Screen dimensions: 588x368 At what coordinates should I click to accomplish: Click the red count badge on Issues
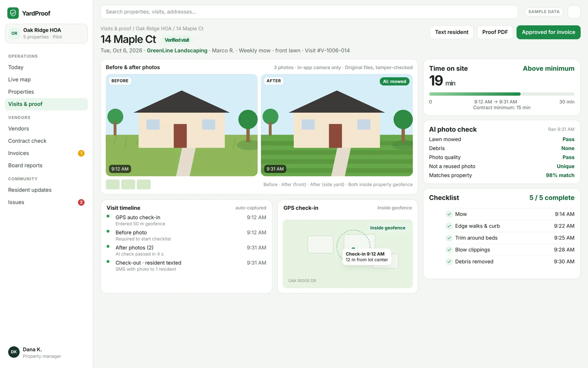pyautogui.click(x=81, y=202)
